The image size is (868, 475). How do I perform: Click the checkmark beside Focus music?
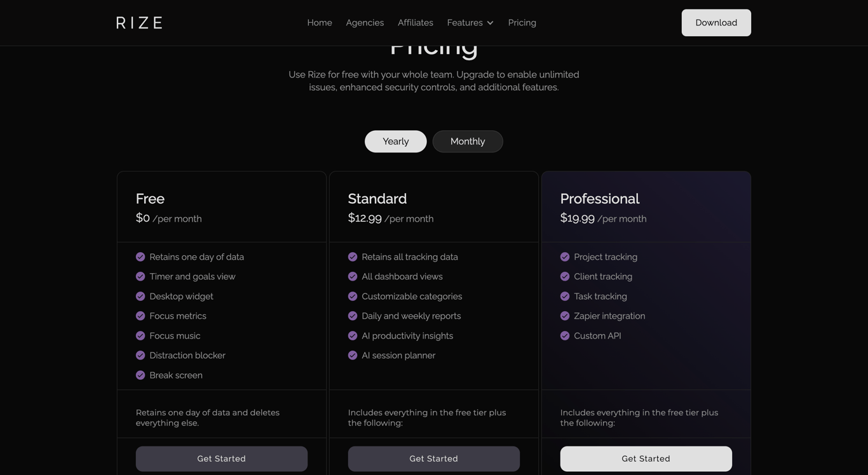coord(140,335)
